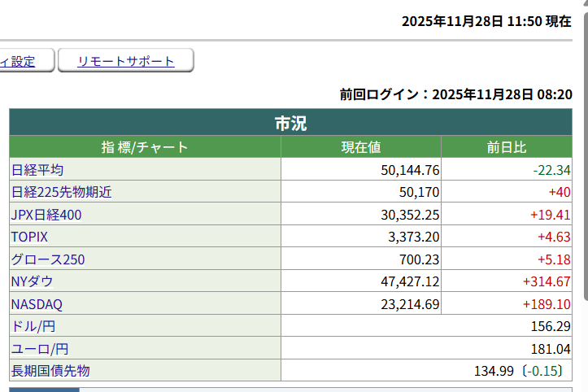Image resolution: width=588 pixels, height=392 pixels.
Task: Open the 日経平均 index chart link
Action: click(37, 170)
